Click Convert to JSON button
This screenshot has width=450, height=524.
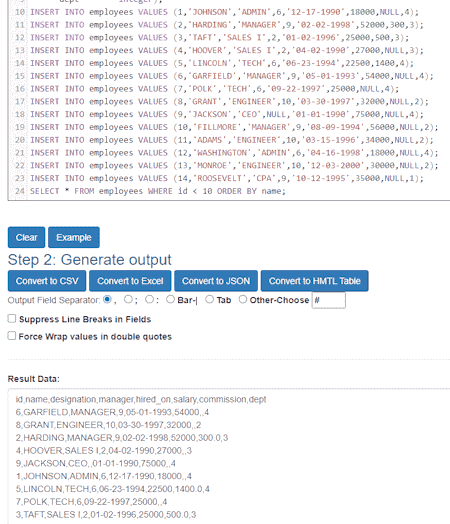[216, 281]
